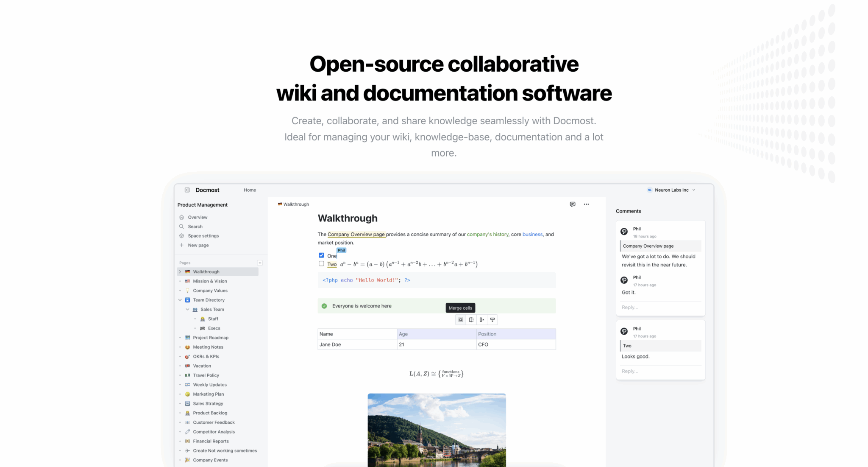Uncheck the 'One' task checkbox
This screenshot has height=467, width=868.
coord(321,255)
